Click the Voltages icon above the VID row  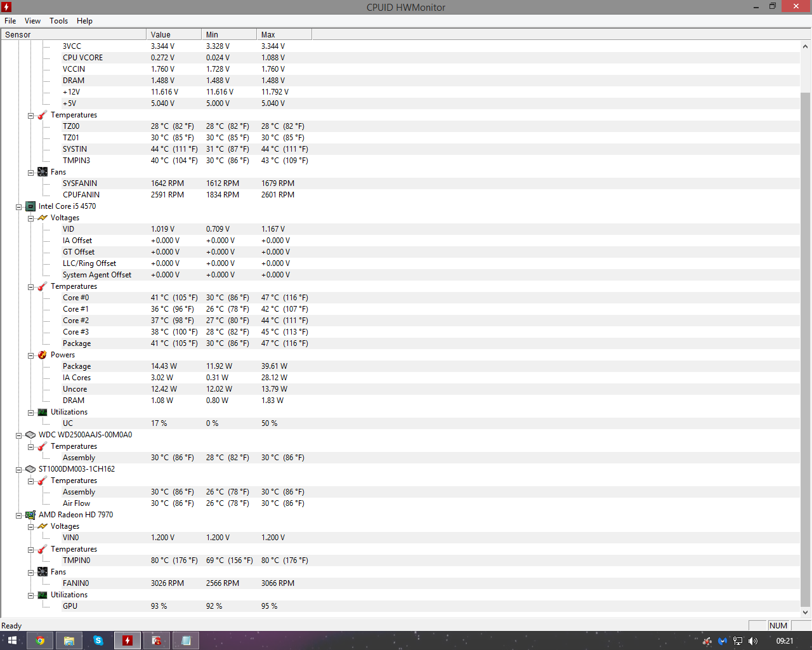coord(43,218)
